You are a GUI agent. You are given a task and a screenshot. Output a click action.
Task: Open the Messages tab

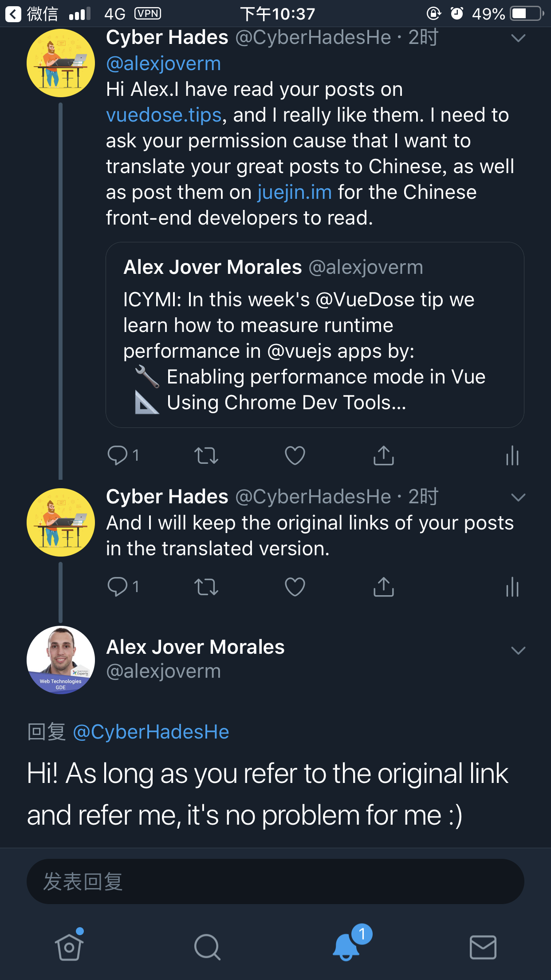point(483,947)
